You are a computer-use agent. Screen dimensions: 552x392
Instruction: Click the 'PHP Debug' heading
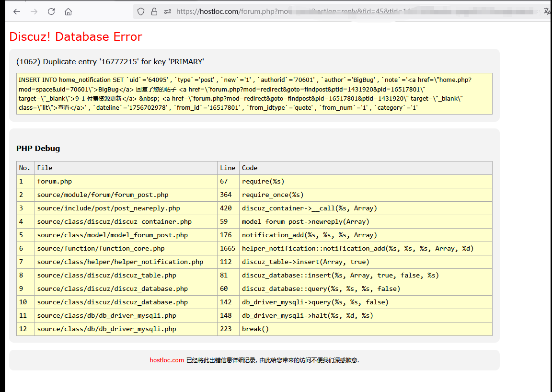(38, 148)
